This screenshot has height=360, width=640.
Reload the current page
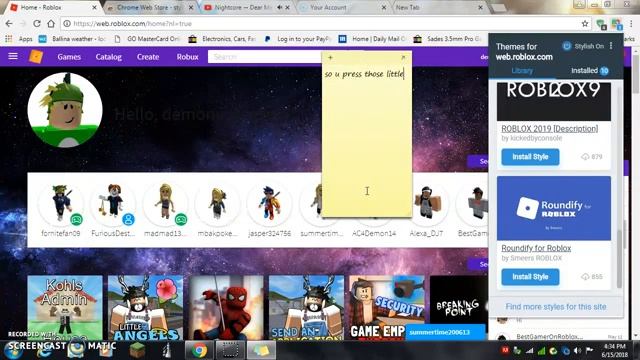(37, 24)
